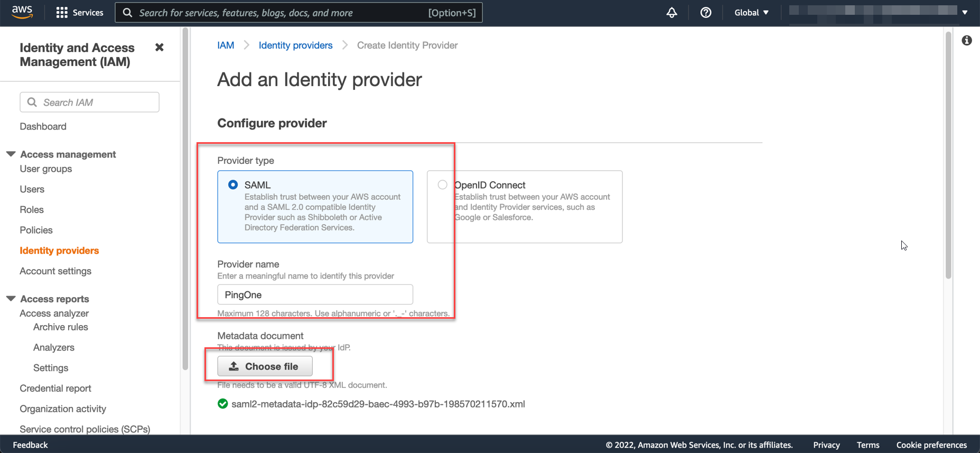Go to Archive rules
The width and height of the screenshot is (980, 453).
click(61, 327)
